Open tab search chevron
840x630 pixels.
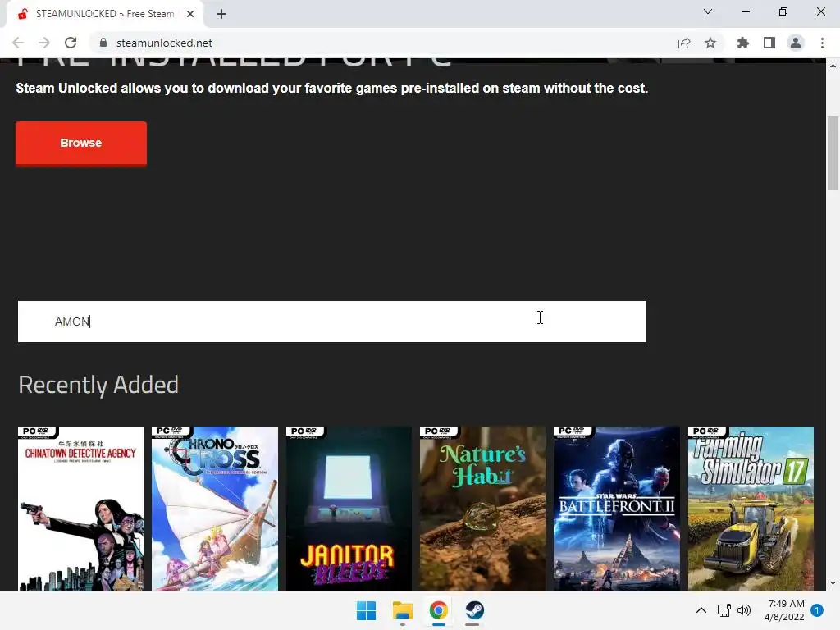708,11
